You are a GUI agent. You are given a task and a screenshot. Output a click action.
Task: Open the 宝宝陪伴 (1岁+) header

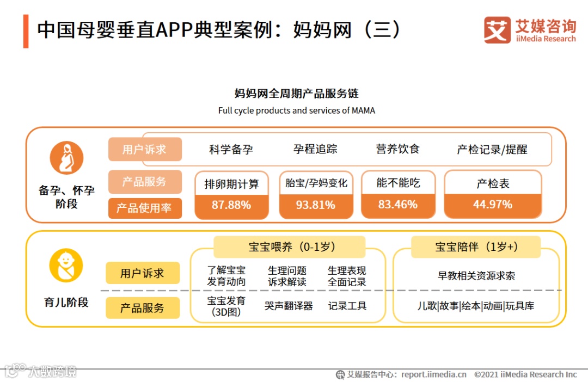coord(476,247)
